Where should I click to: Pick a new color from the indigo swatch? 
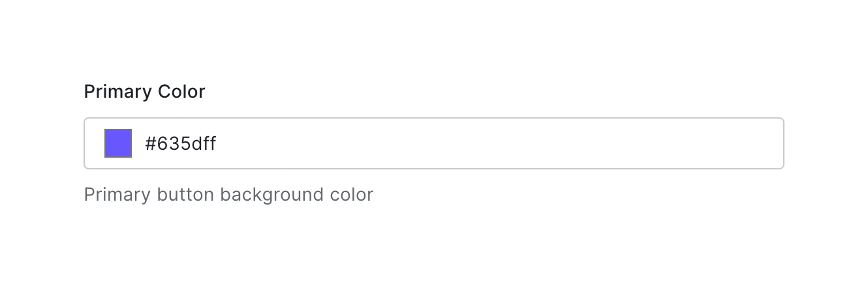(118, 143)
